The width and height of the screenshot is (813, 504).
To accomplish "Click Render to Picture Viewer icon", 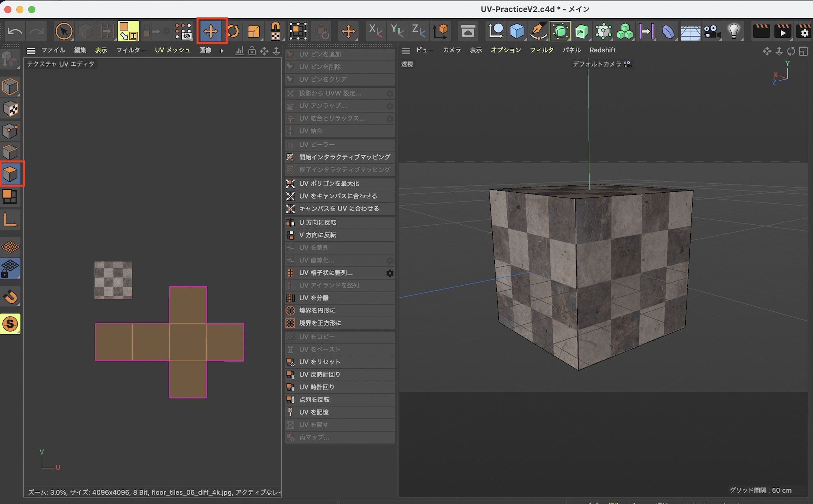I will [x=783, y=31].
